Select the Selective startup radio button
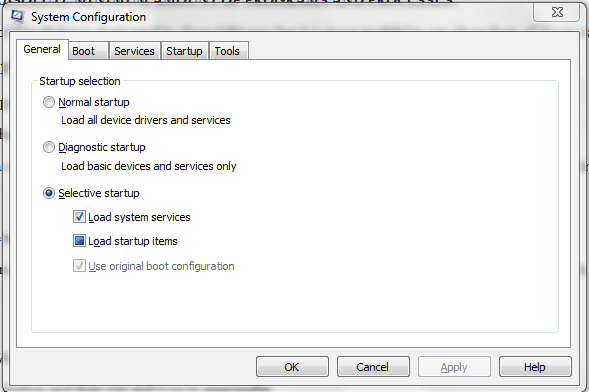 pyautogui.click(x=49, y=193)
